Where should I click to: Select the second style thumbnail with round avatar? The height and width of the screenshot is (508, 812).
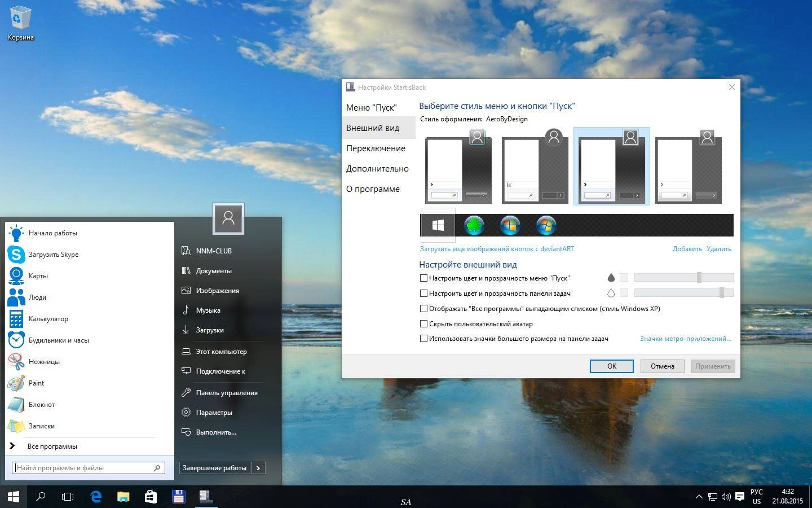535,167
